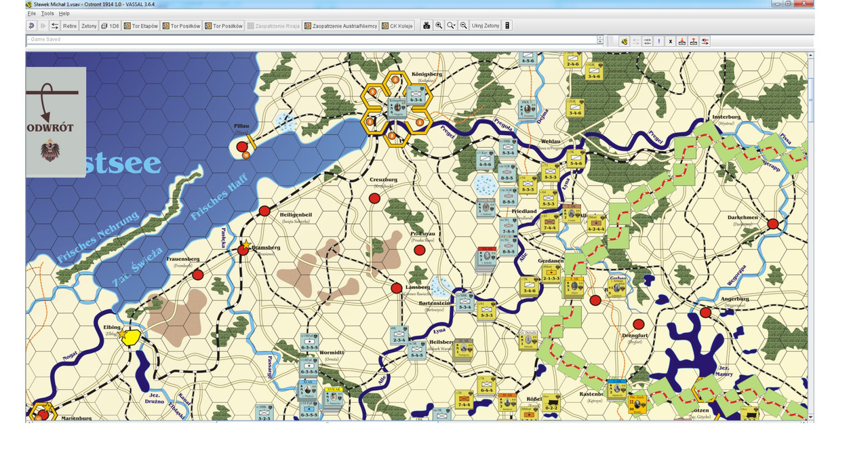Screen dimensions: 868x470
Task: Click the Retire button
Action: pos(70,26)
